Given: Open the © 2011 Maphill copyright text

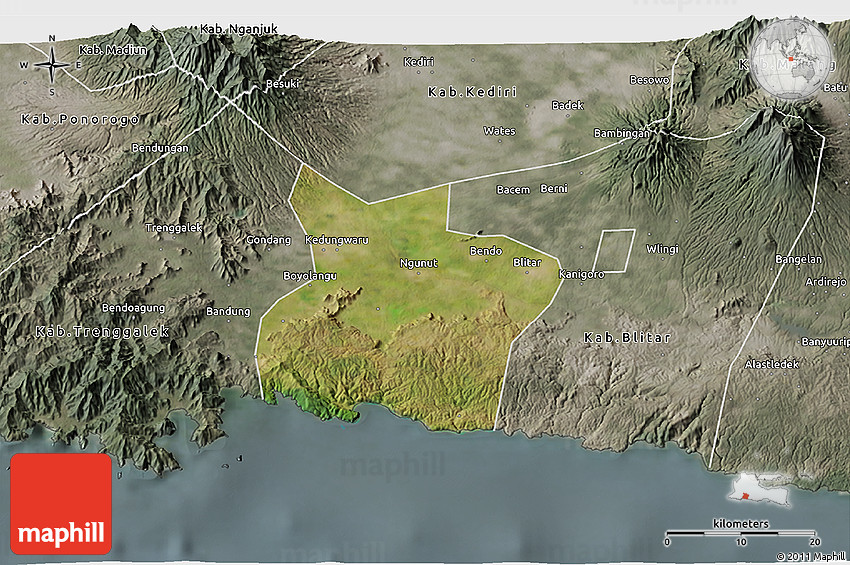Looking at the screenshot, I should tap(810, 556).
